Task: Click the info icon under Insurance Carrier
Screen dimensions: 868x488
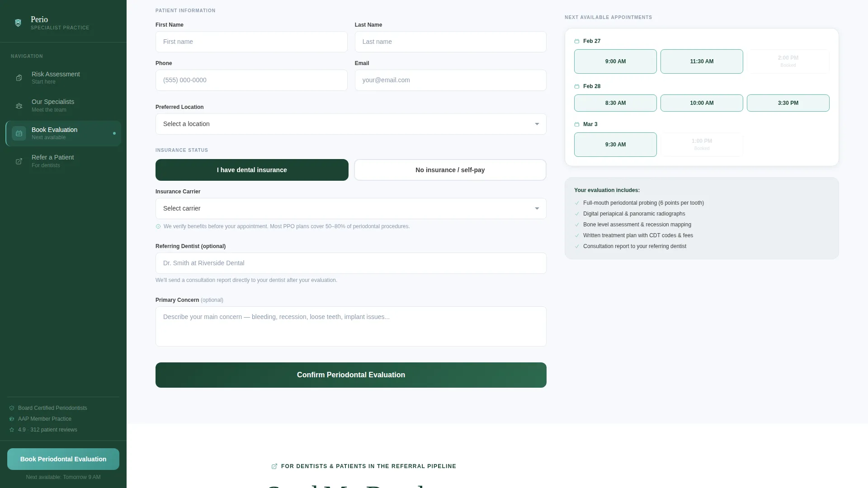Action: (x=158, y=226)
